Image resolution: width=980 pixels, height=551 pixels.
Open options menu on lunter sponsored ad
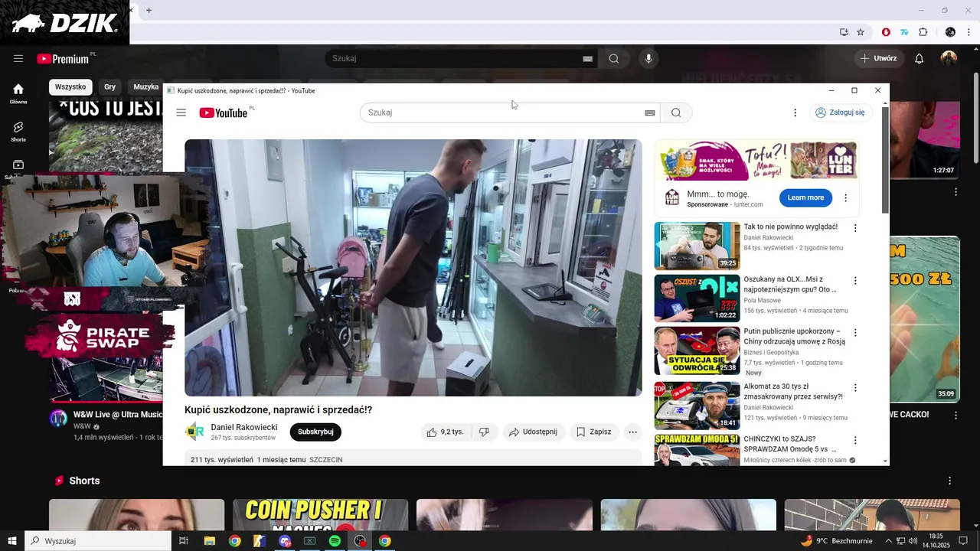(846, 197)
